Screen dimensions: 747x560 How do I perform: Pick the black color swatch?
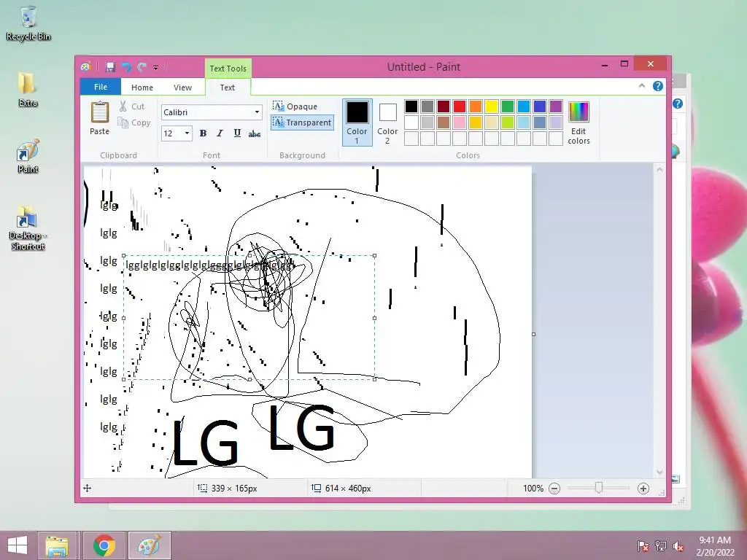click(411, 106)
